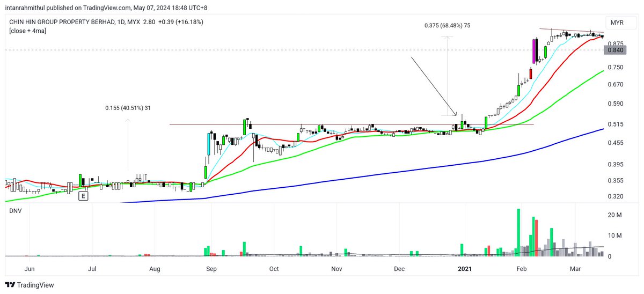Click the Oct time axis label
644x294 pixels.
pyautogui.click(x=274, y=268)
